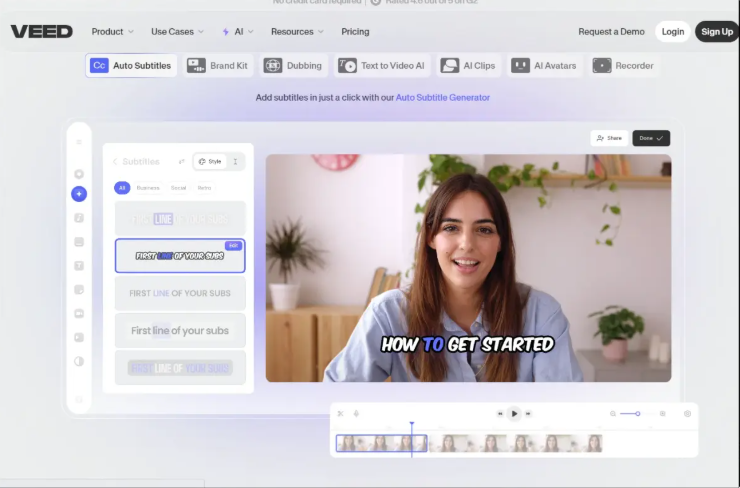This screenshot has width=740, height=488.
Task: Switch to the Brand Kit tab
Action: click(217, 66)
